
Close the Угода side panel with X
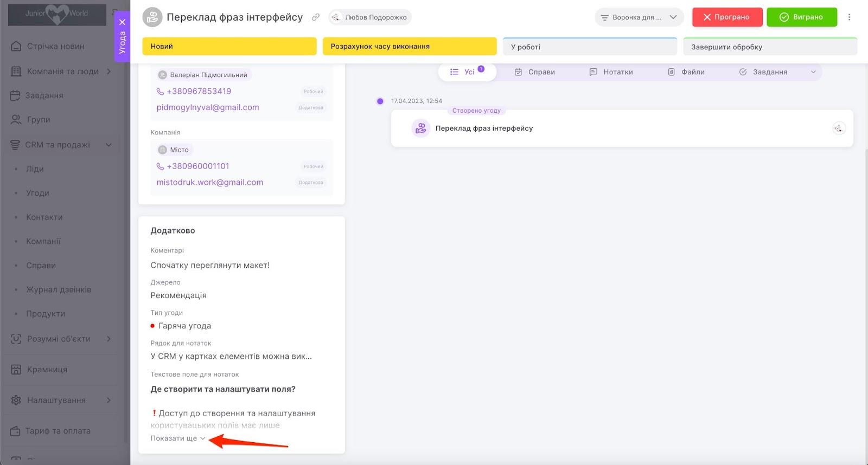click(122, 22)
